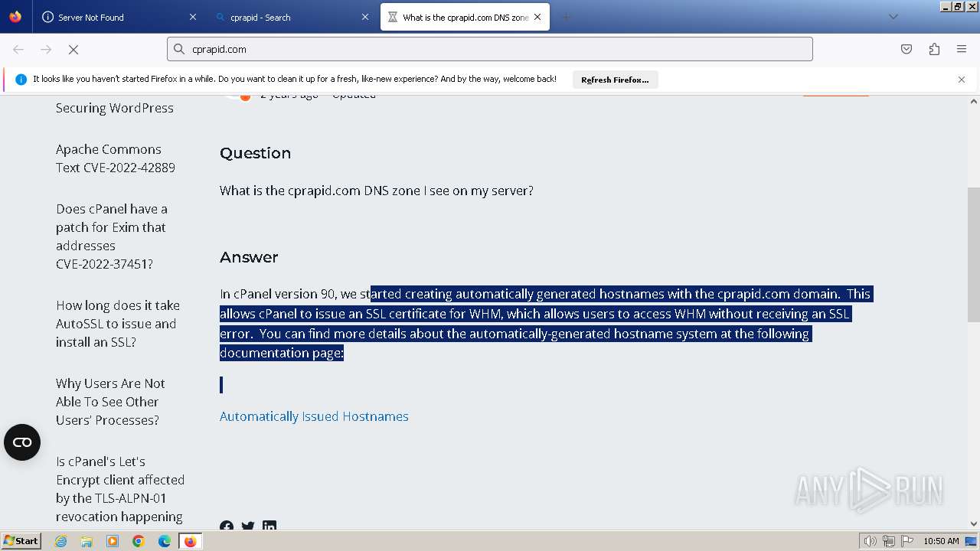Share article on Twitter
This screenshot has height=551, width=980.
point(248,527)
